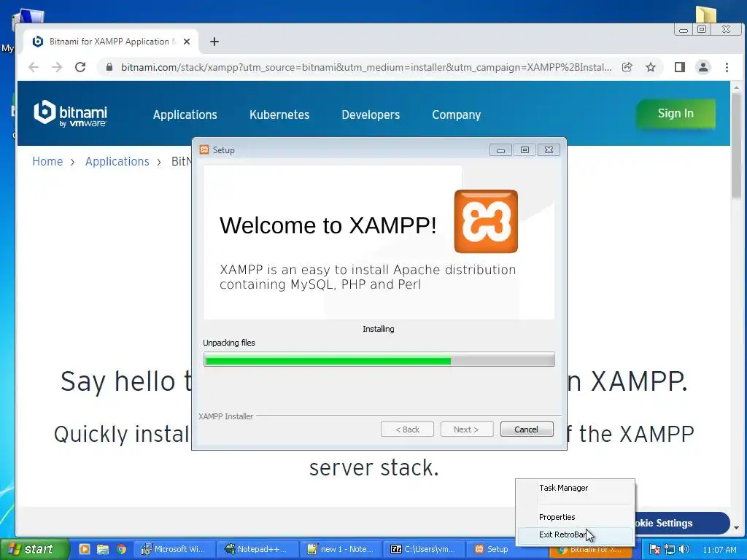Switch to Notepad++ taskbar item
Viewport: 747px width, 560px height.
tap(258, 549)
